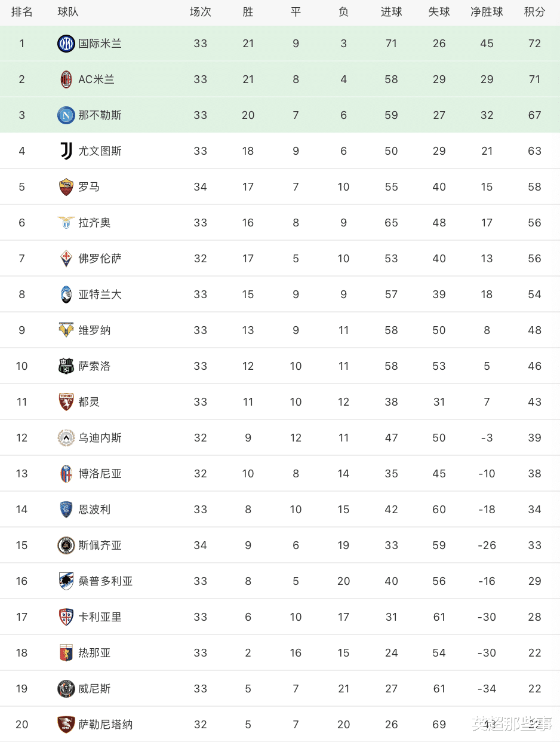
Task: Click the Lazio (拉齐奥) eagle logo
Action: click(66, 223)
